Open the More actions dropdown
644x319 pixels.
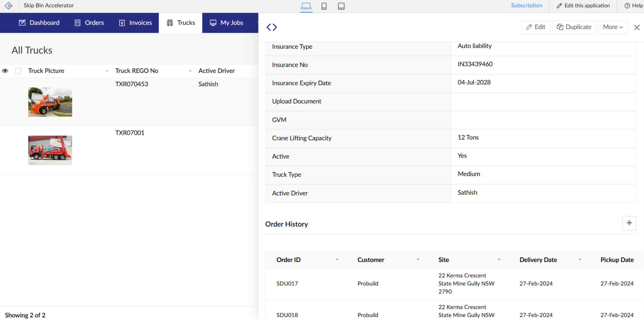[613, 27]
